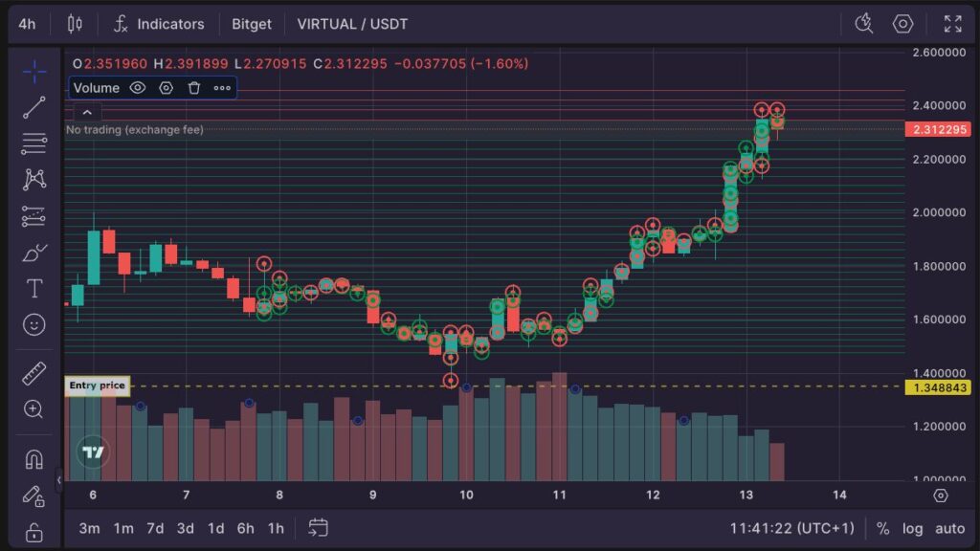The width and height of the screenshot is (980, 551).
Task: Select the brush drawing tool
Action: click(x=34, y=253)
